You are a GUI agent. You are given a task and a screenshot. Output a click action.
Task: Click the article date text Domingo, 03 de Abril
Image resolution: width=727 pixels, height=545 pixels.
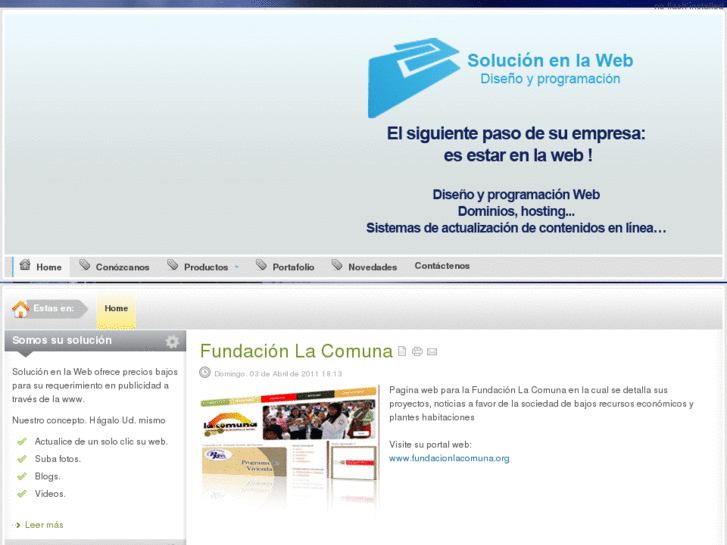click(278, 374)
